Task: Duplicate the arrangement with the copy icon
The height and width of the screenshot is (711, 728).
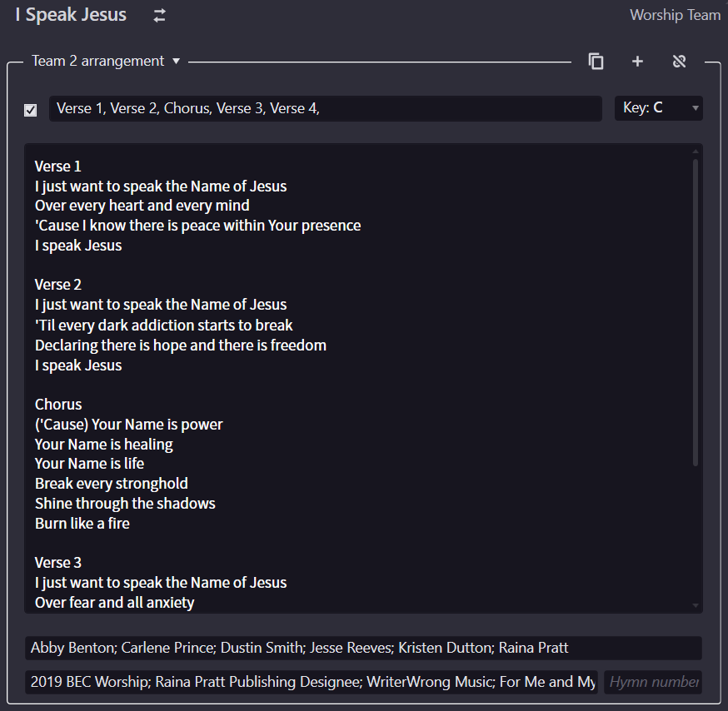Action: click(596, 62)
